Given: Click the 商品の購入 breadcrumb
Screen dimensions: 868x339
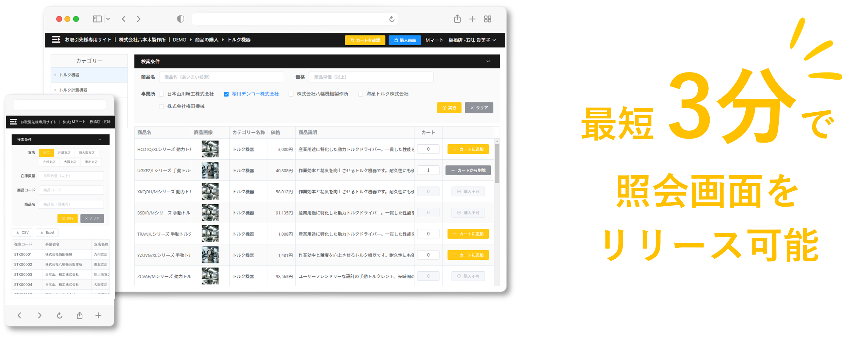Looking at the screenshot, I should pos(206,40).
